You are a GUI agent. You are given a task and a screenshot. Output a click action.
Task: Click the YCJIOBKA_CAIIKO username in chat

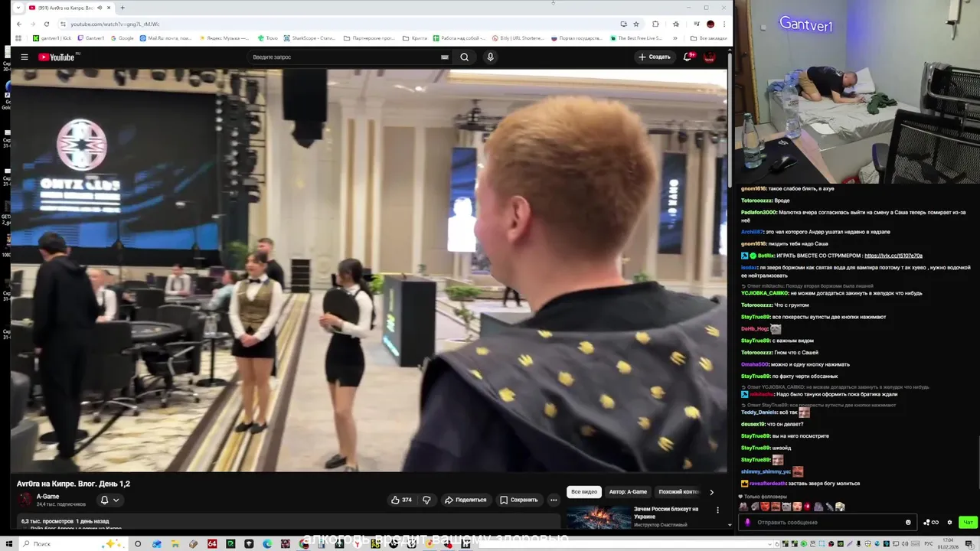click(764, 293)
